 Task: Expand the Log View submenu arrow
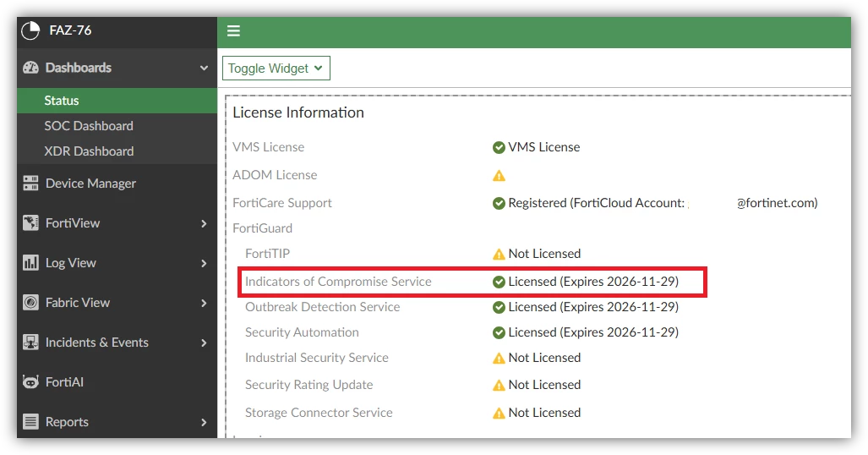204,263
